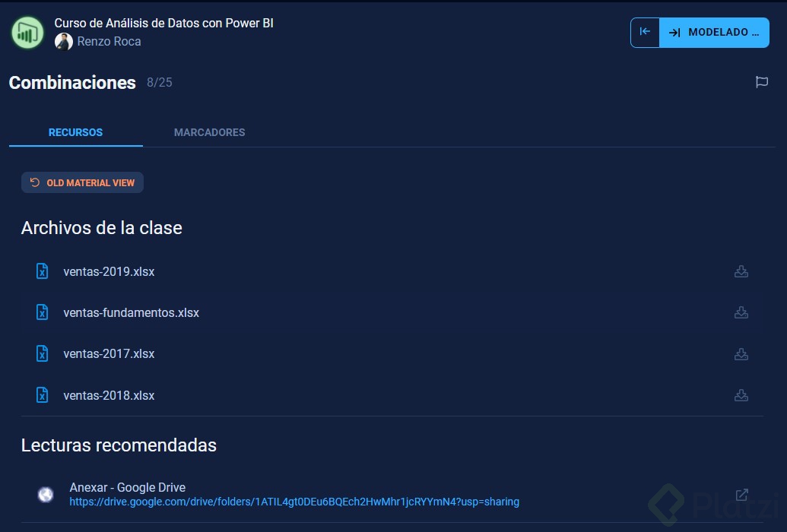Click the download icon next to ventas-2019.xlsx
Screen dimensions: 787x532
(741, 271)
